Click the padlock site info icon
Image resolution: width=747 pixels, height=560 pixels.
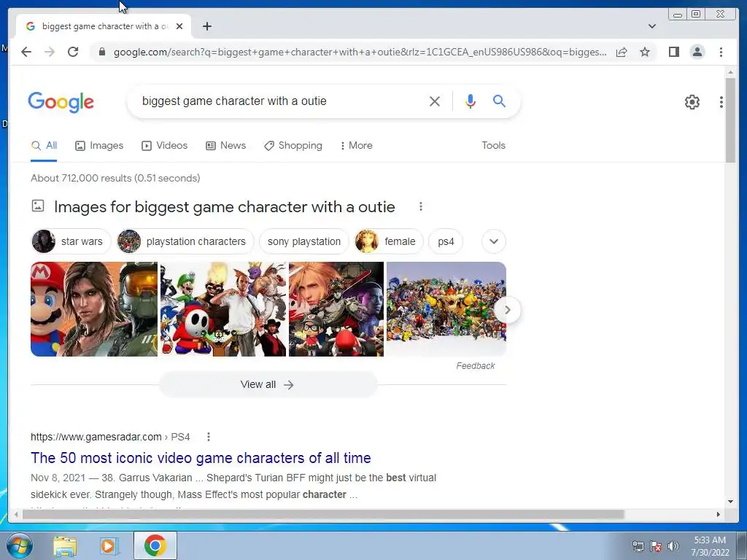pyautogui.click(x=101, y=52)
